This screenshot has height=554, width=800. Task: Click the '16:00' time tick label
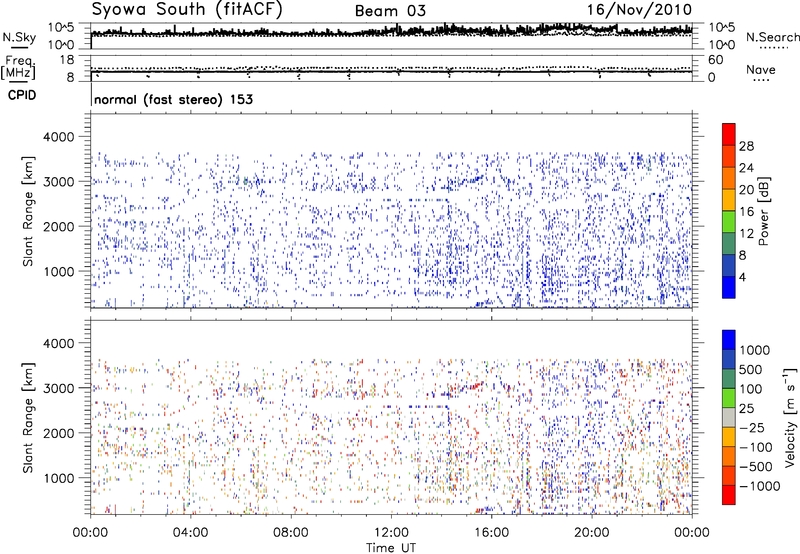tap(491, 532)
